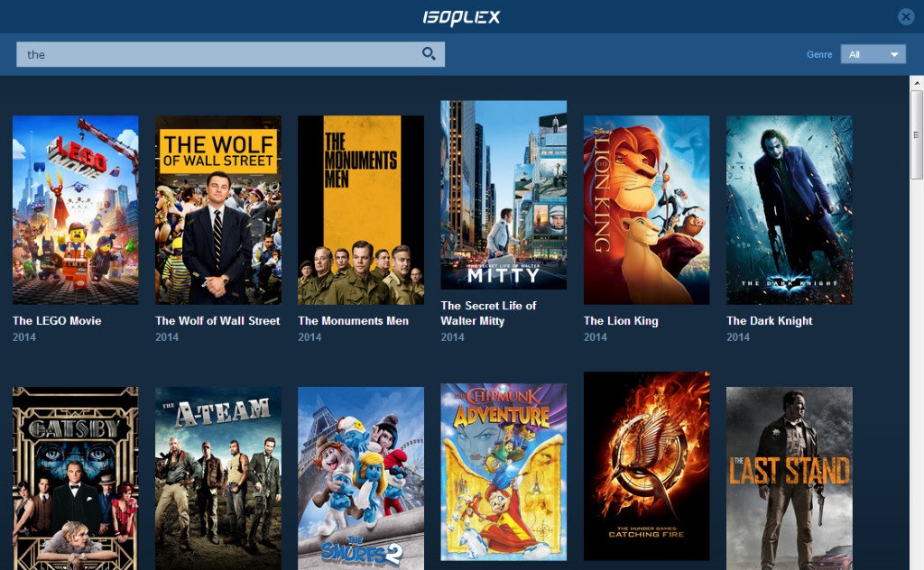This screenshot has height=570, width=924.
Task: Open The Chipmunk Adventure poster
Action: pyautogui.click(x=504, y=472)
